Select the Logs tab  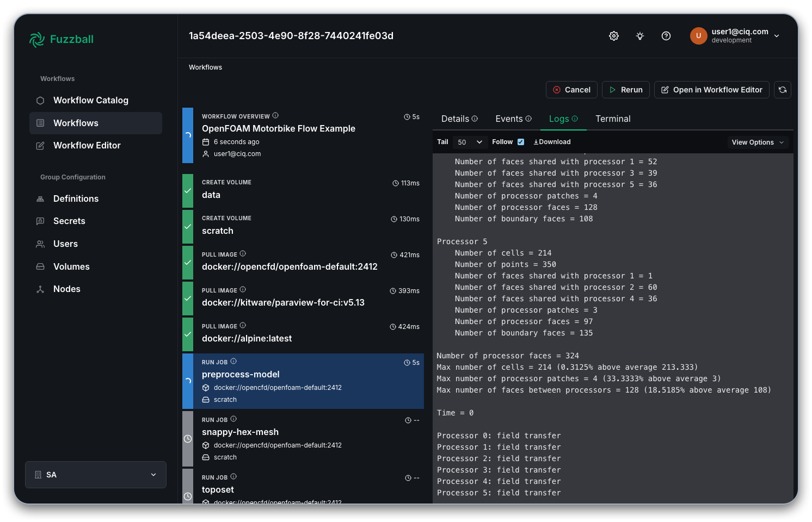[563, 119]
